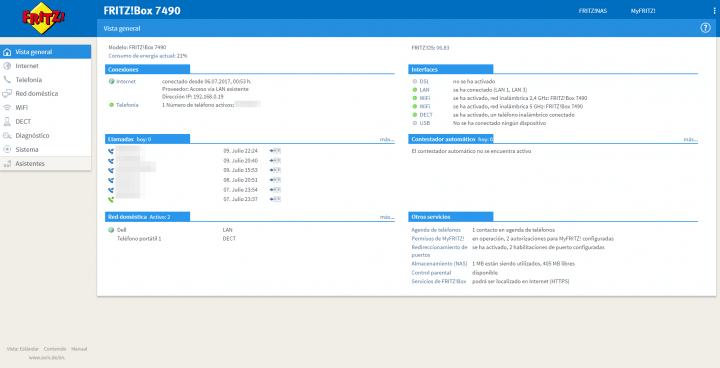Viewport: 720px width, 368px height.
Task: Open Redireccionamiento de puertos link
Action: (439, 251)
